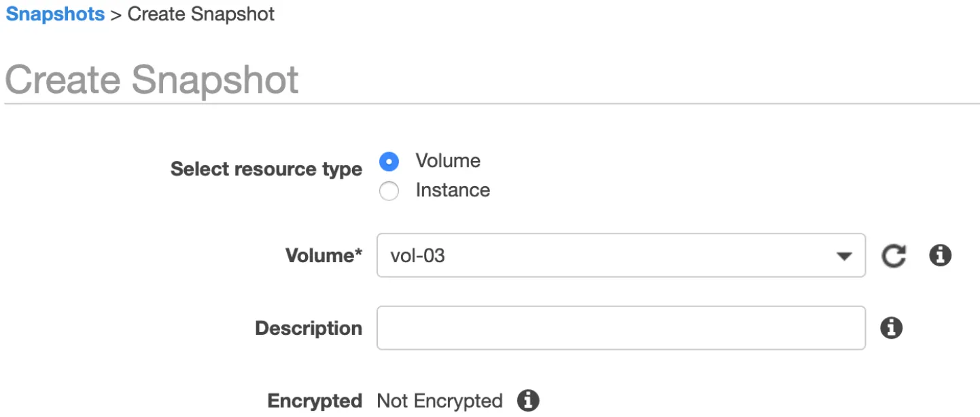
Task: Click the "Create Snapshot" breadcrumb text
Action: coord(201,14)
